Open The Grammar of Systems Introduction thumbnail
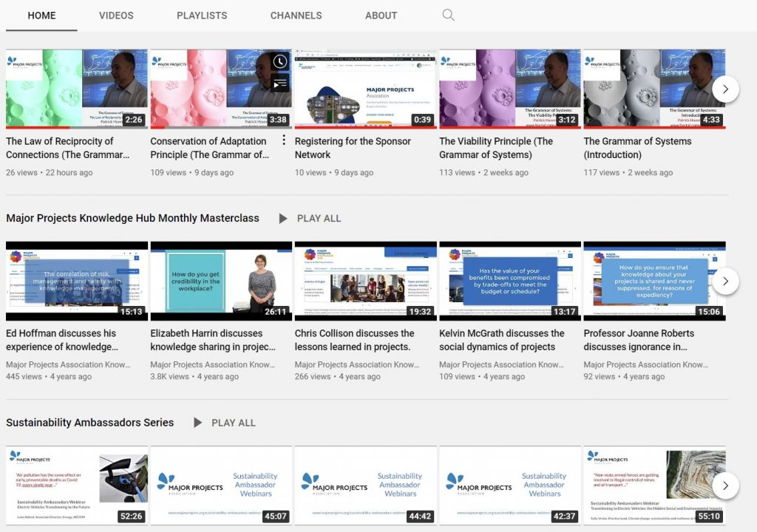This screenshot has width=757, height=532. [x=654, y=89]
